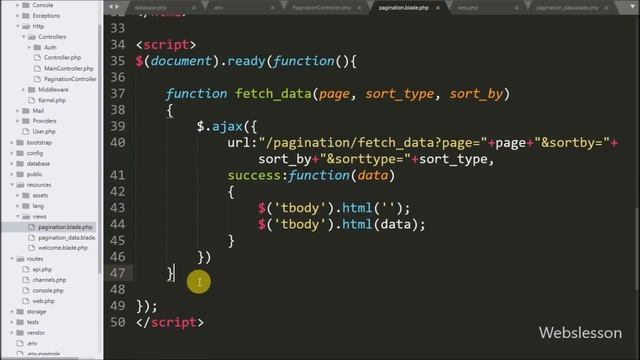The image size is (640, 360).
Task: Click console.php file icon in sidebar
Action: coord(26,291)
